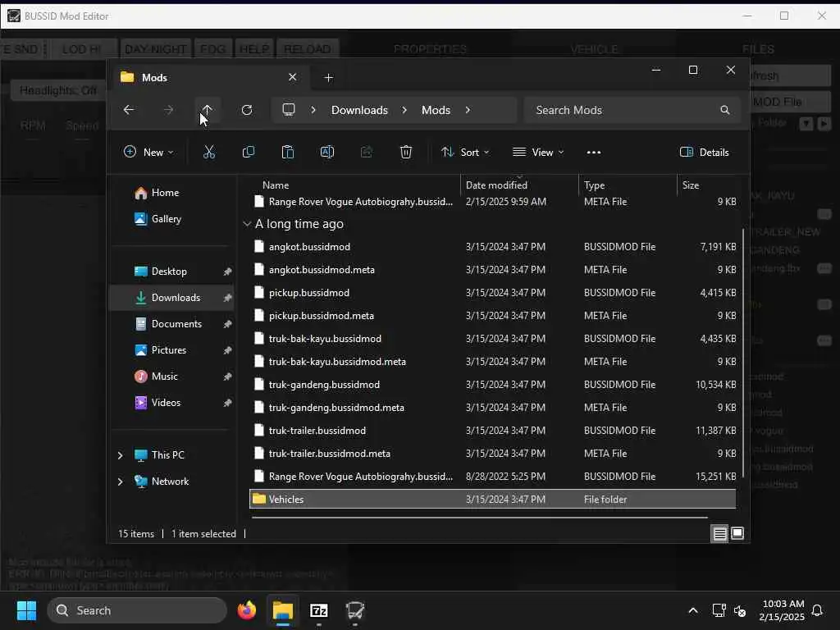Select truk-trailer.bussidmod file
The height and width of the screenshot is (630, 840).
493,431
